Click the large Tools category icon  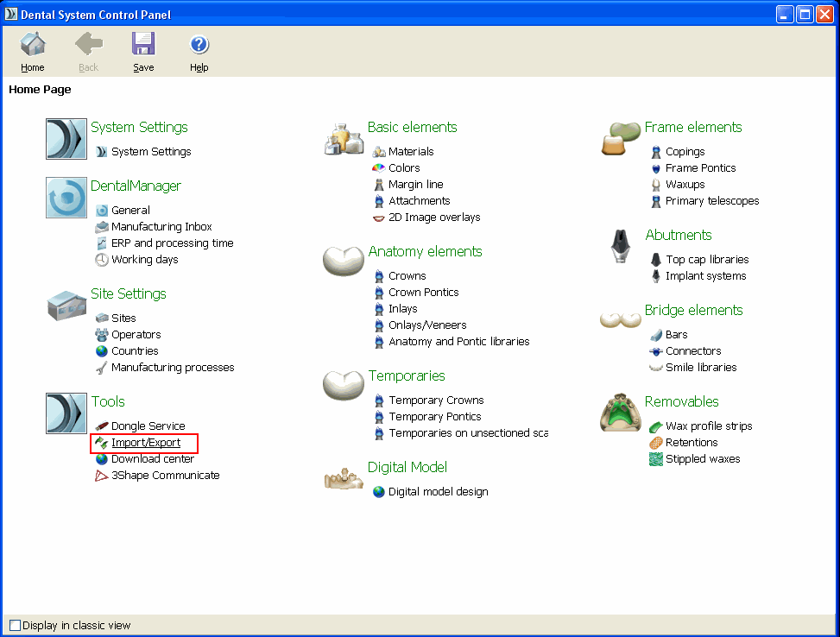66,413
